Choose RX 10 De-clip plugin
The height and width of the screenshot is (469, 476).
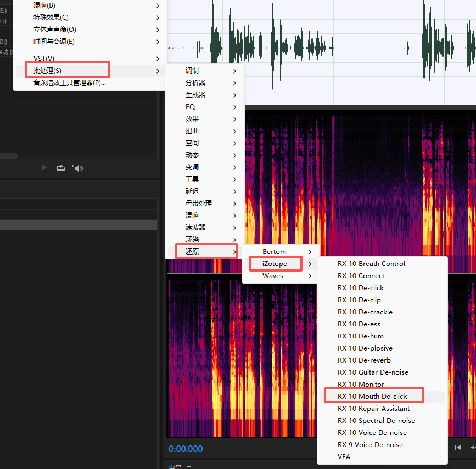[382, 300]
